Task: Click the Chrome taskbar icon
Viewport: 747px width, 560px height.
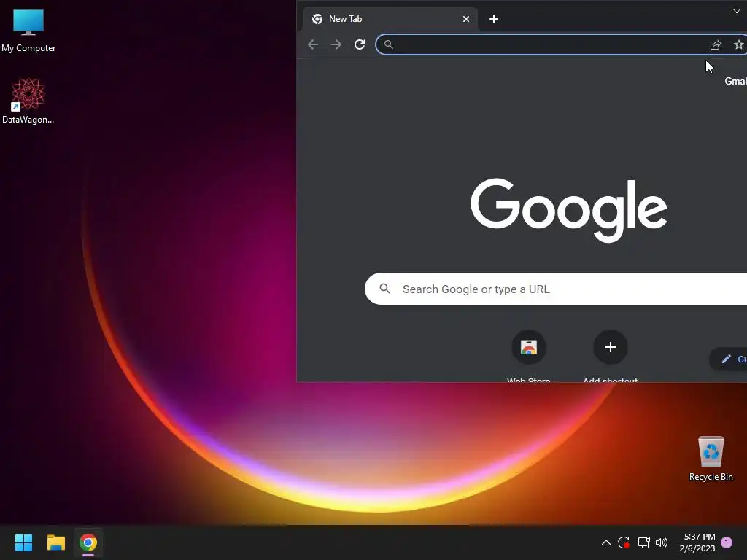Action: (88, 542)
